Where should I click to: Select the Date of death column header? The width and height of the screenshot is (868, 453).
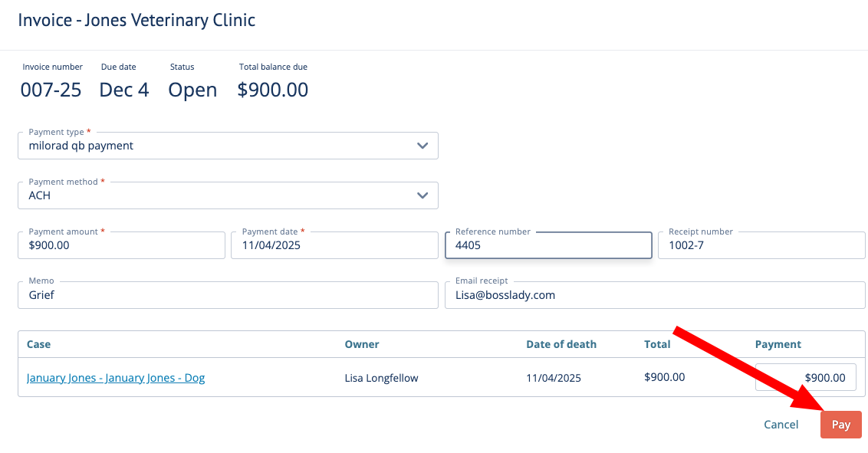point(561,344)
